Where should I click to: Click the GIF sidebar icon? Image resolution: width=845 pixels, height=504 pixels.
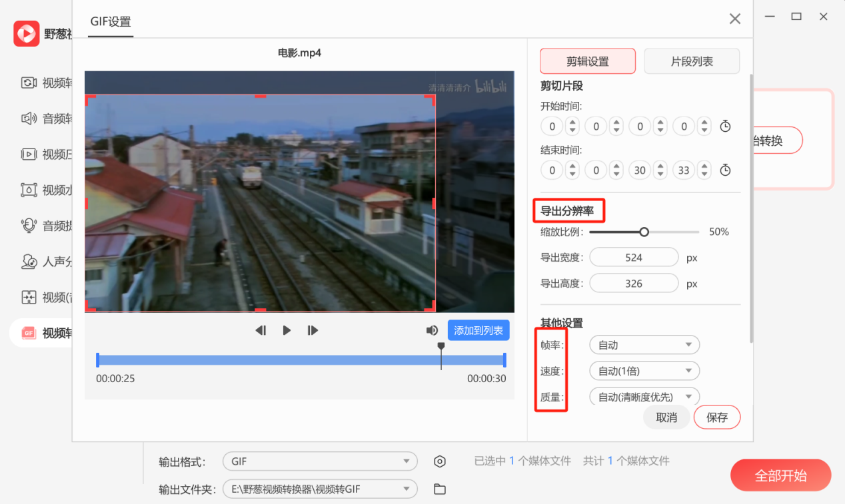(x=29, y=333)
